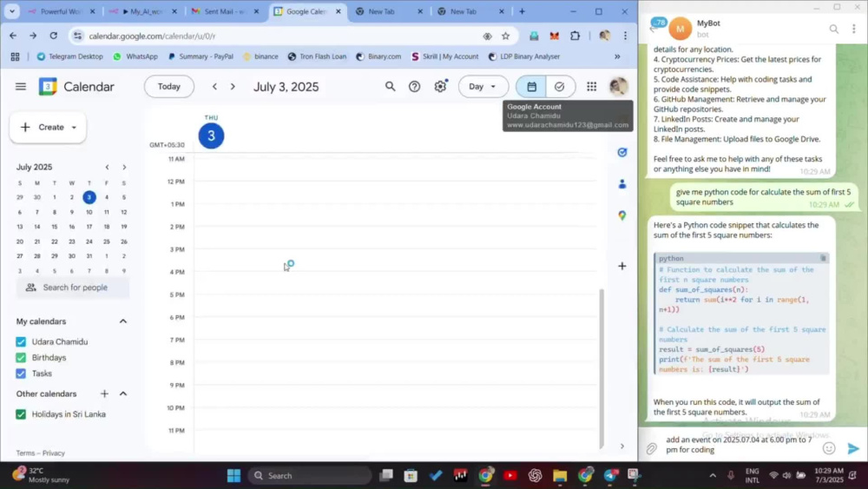Image resolution: width=868 pixels, height=489 pixels.
Task: Bookmark this page star icon
Action: [505, 36]
